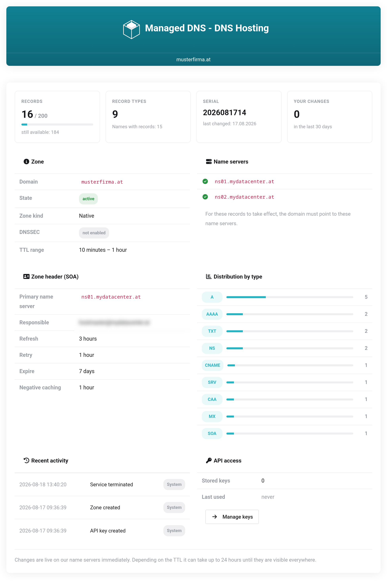Click the SRV record type badge
This screenshot has width=387, height=588.
[212, 382]
